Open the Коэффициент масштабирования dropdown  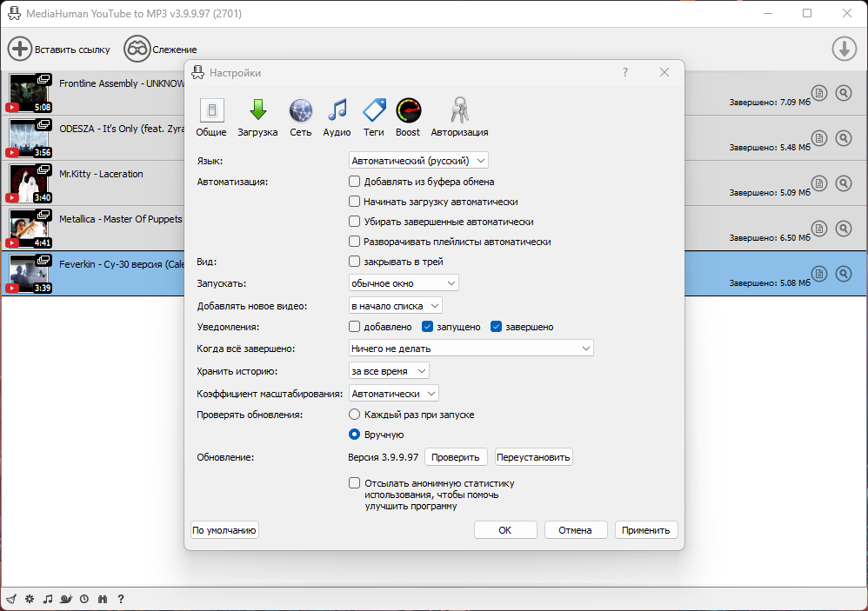(394, 394)
